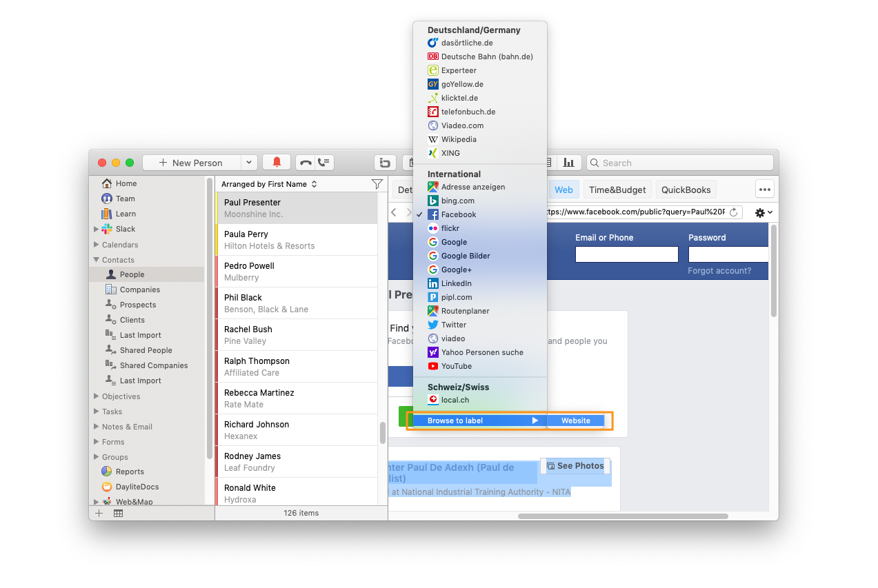Expand the Groups sidebar section
Image resolution: width=878 pixels, height=588 pixels.
(x=97, y=457)
